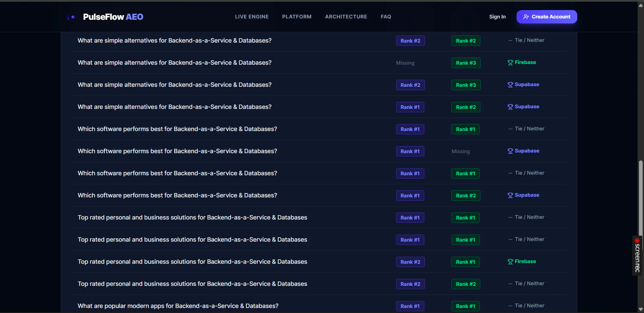Click Firebase winner label in Top rated row
The height and width of the screenshot is (313, 644).
(525, 261)
